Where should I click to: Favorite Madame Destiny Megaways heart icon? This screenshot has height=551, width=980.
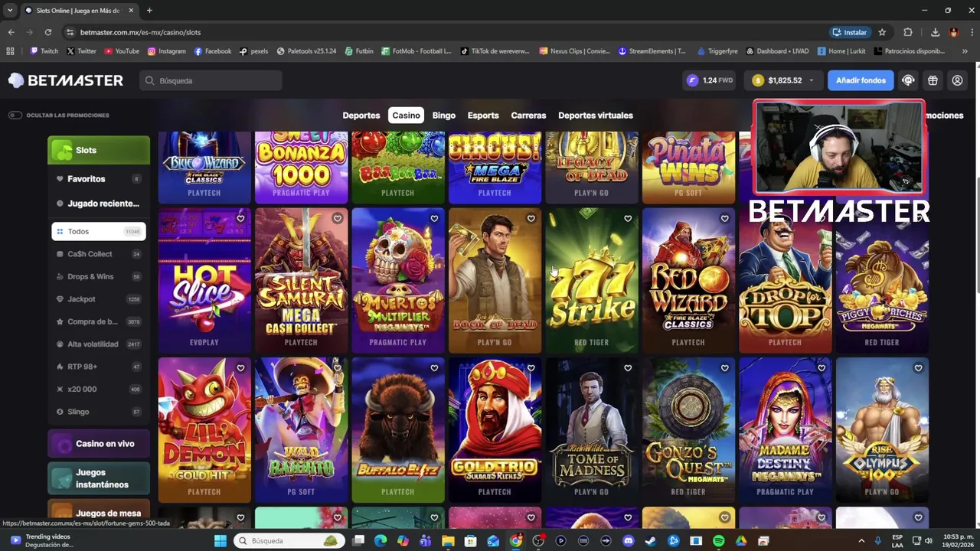click(822, 368)
